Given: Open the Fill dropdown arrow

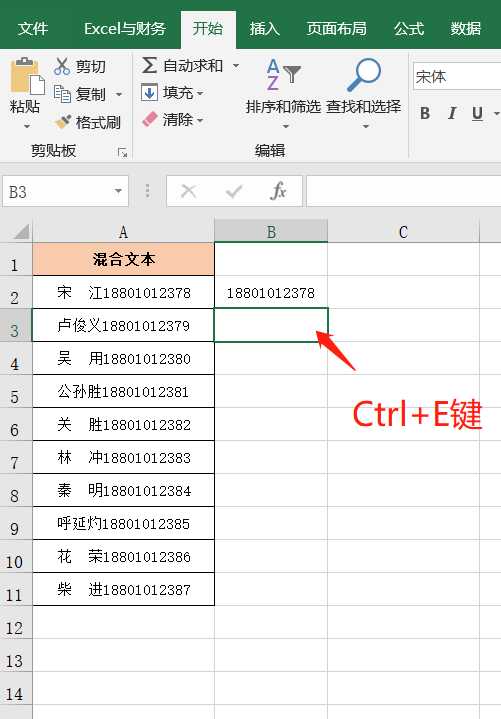Looking at the screenshot, I should (x=200, y=94).
